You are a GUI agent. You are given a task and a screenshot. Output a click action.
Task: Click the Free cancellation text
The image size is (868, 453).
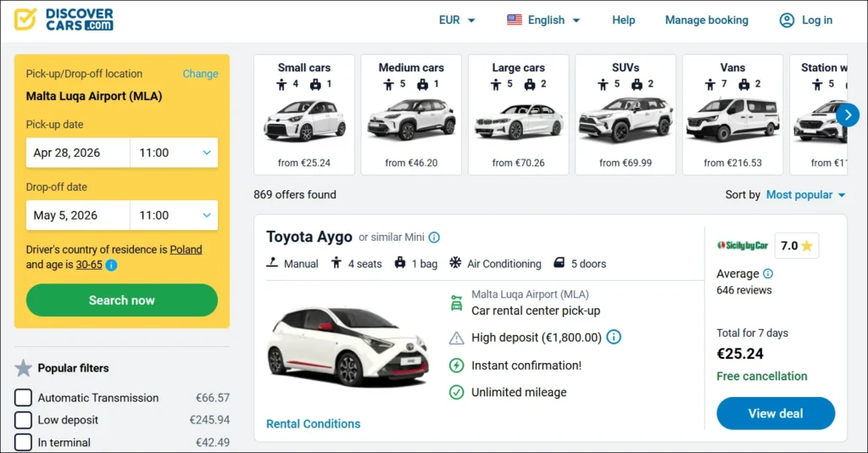[762, 376]
